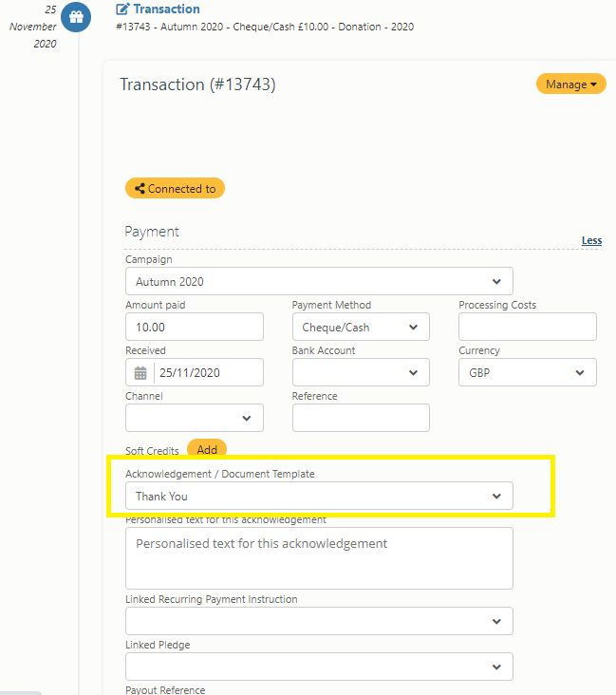The image size is (616, 695).
Task: Expand the Acknowledgement / Document Template dropdown
Action: [319, 496]
